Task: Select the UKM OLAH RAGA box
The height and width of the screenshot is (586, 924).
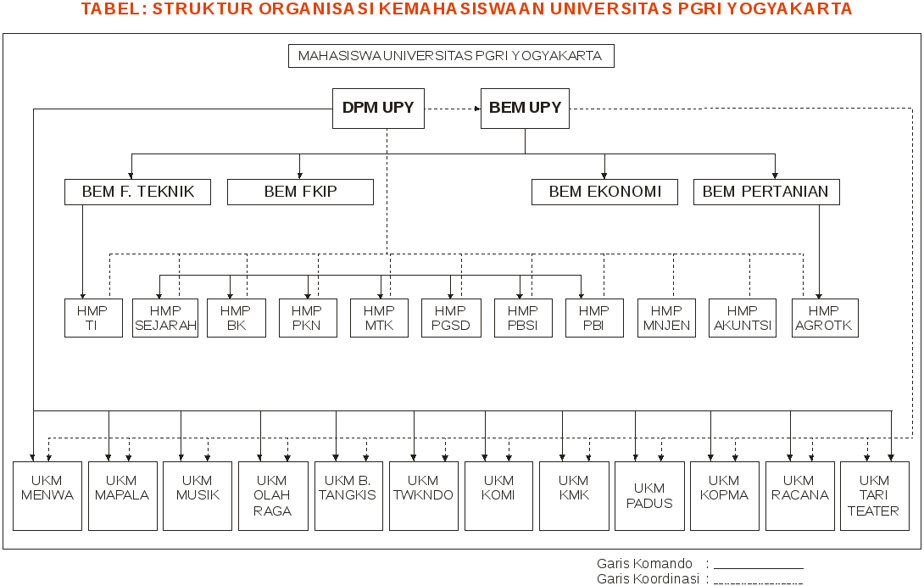Action: coord(273,496)
